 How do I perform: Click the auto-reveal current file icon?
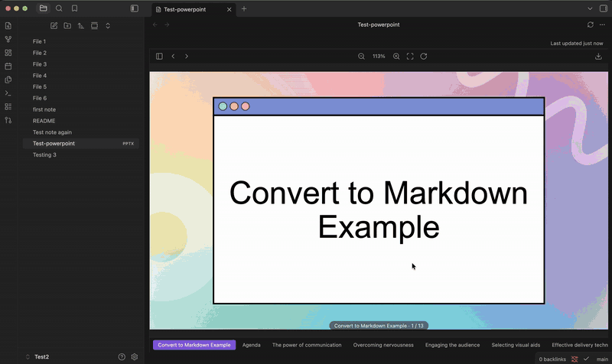click(x=94, y=26)
